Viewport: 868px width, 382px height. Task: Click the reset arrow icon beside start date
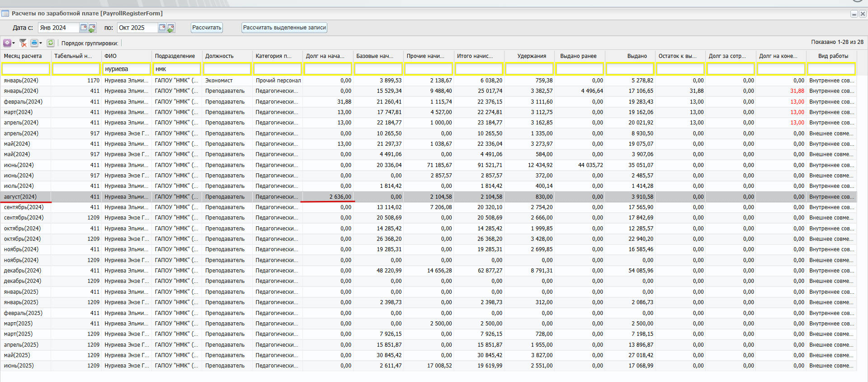click(92, 28)
